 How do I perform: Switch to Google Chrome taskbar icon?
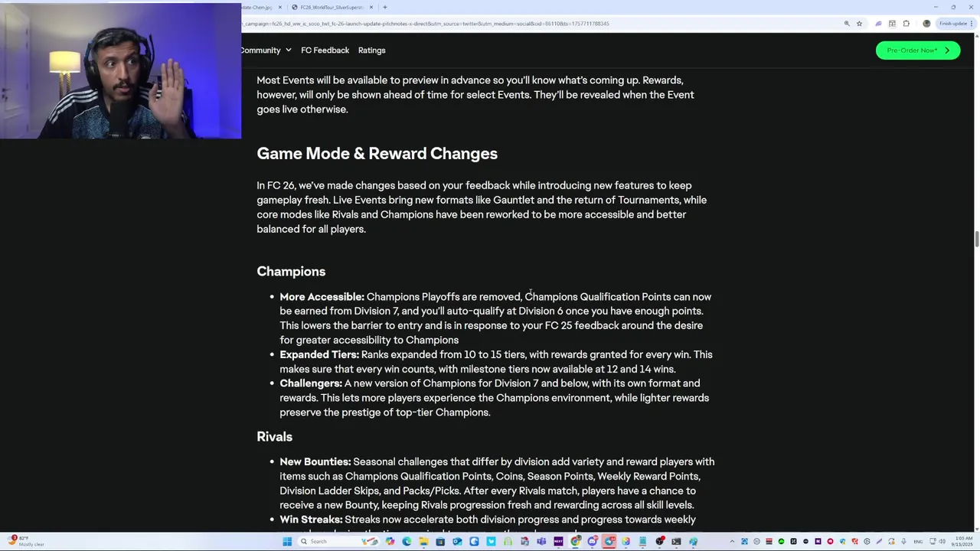coord(575,541)
